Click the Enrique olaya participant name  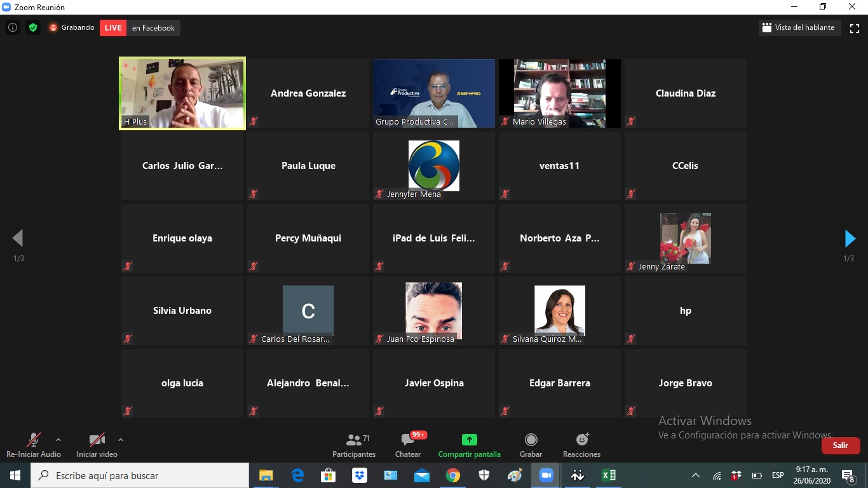tap(182, 238)
